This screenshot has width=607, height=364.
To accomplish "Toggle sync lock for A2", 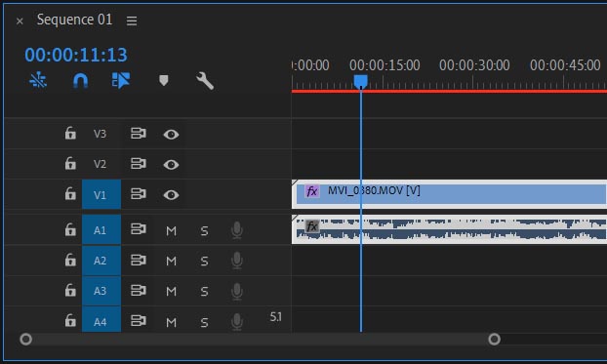I will [139, 260].
